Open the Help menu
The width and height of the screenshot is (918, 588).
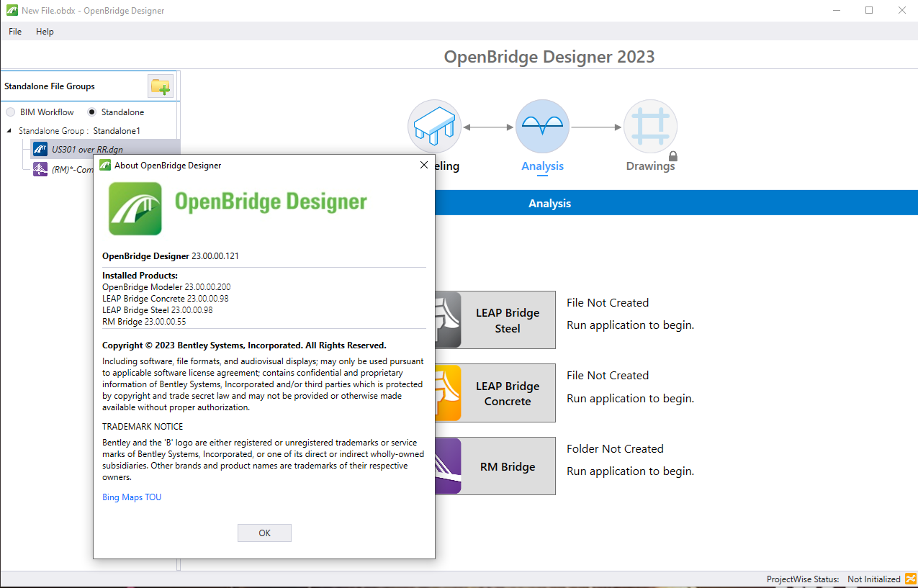45,32
